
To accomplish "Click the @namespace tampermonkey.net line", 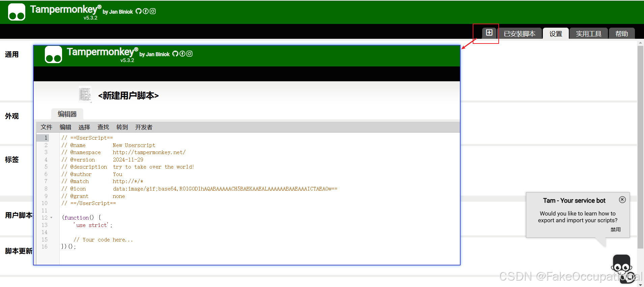I will [x=123, y=152].
